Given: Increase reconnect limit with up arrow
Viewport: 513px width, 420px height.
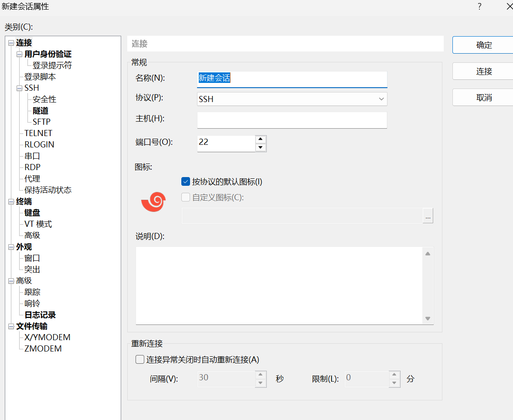Looking at the screenshot, I should coord(394,375).
